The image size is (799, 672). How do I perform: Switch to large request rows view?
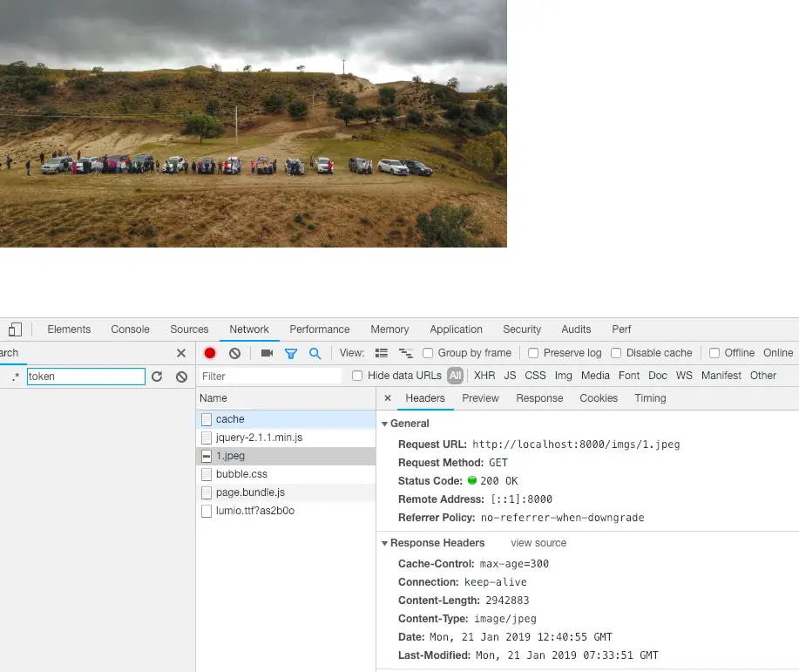381,353
